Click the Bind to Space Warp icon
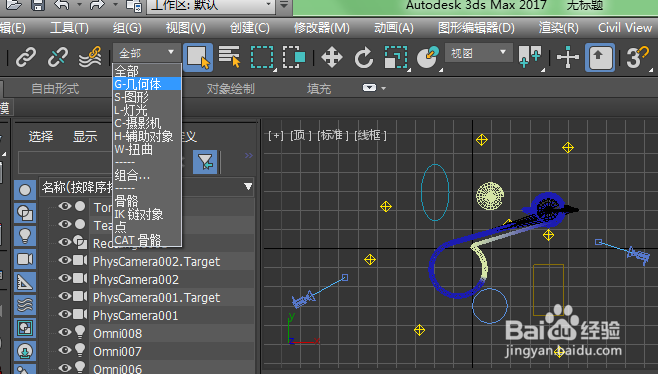658x374 pixels. (90, 57)
